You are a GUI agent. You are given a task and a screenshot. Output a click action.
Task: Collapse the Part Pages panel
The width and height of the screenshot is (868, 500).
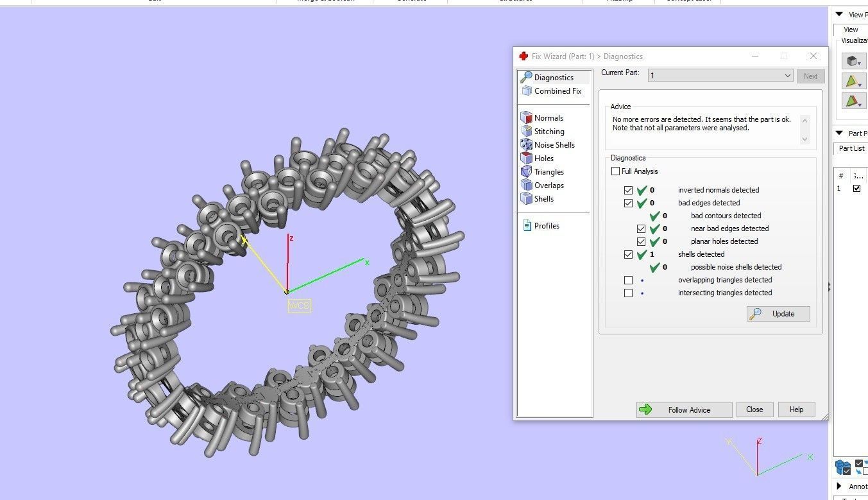point(839,134)
